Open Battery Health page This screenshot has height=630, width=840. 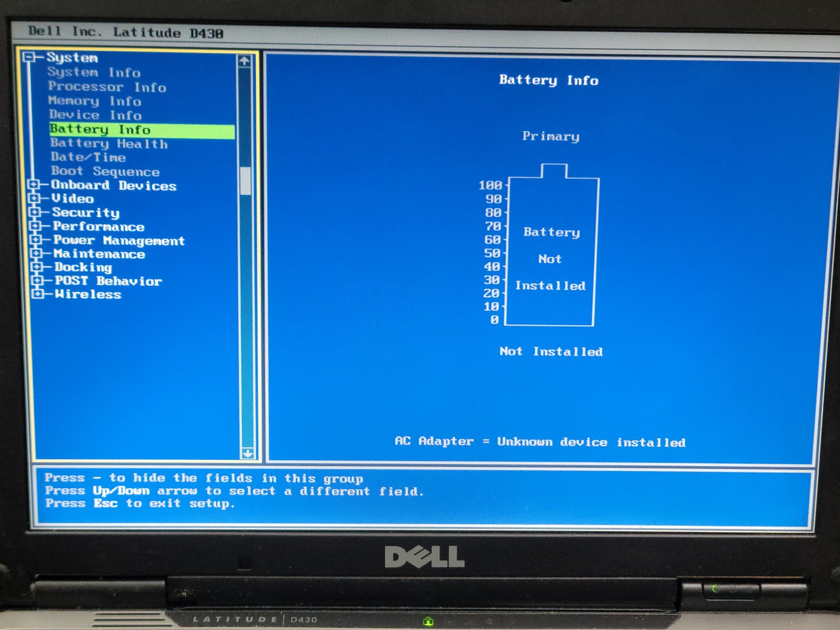(109, 143)
